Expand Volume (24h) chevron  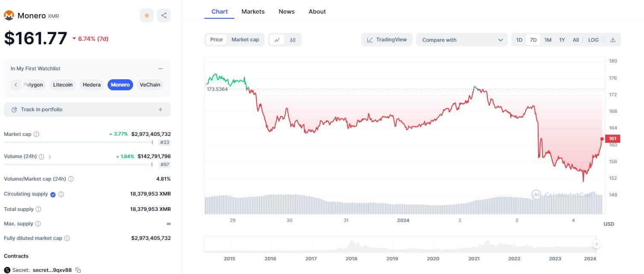(50, 156)
